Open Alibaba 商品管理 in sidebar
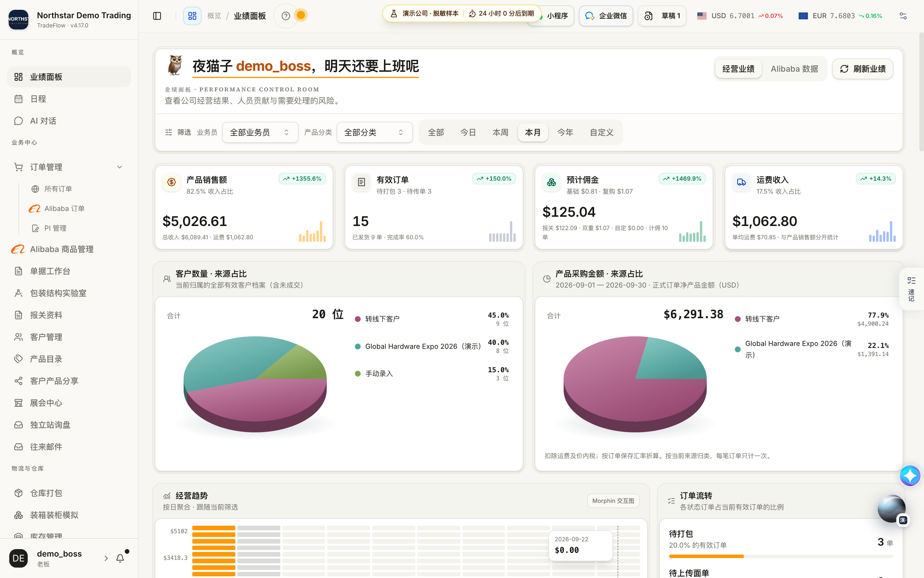The width and height of the screenshot is (924, 578). coord(69,249)
